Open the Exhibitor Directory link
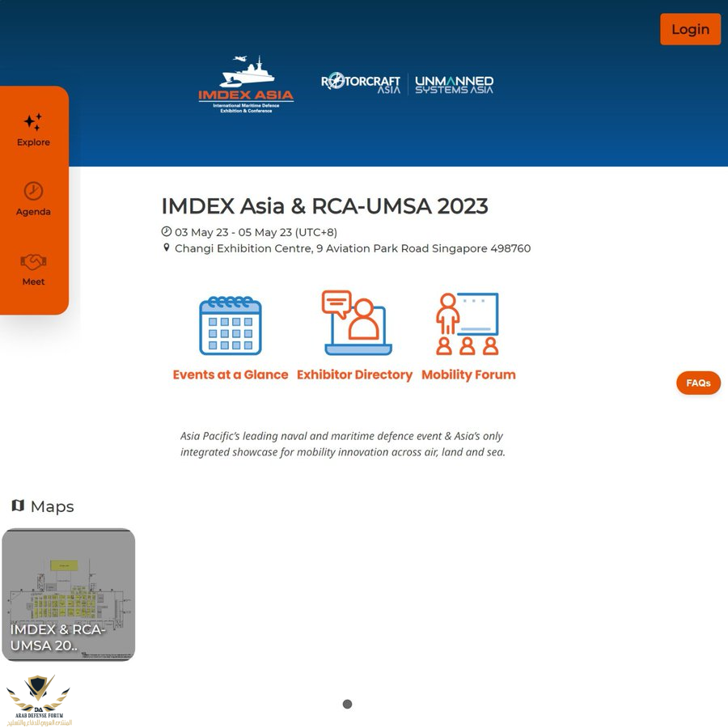728x728 pixels. click(355, 375)
